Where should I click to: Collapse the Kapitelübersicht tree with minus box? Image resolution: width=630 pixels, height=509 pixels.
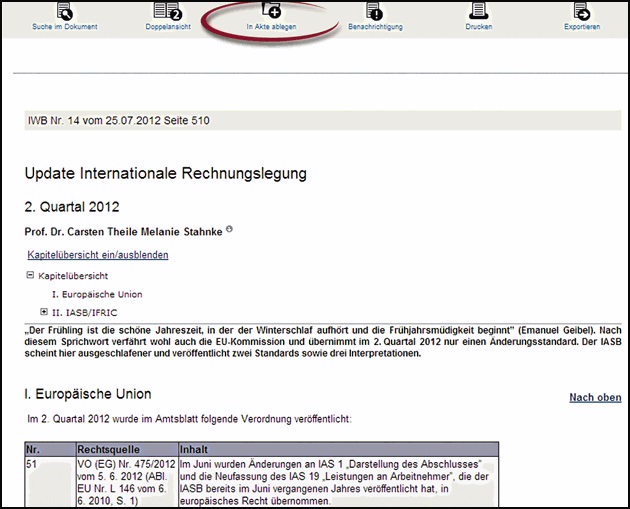[31, 274]
